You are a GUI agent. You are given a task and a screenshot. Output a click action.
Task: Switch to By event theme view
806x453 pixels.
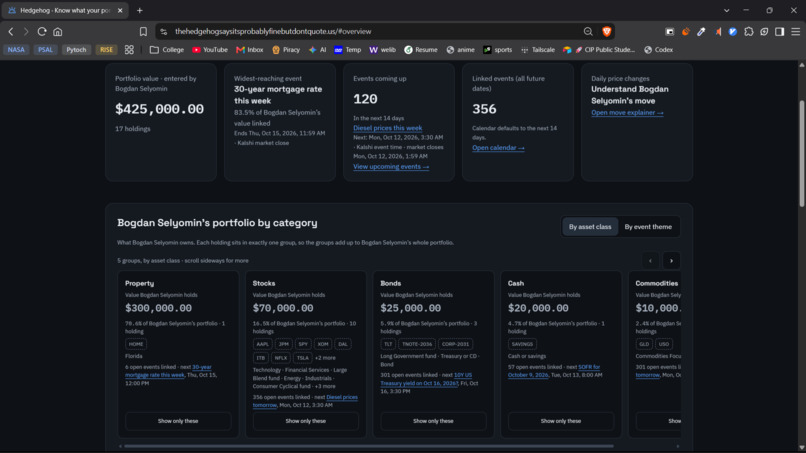pos(648,227)
